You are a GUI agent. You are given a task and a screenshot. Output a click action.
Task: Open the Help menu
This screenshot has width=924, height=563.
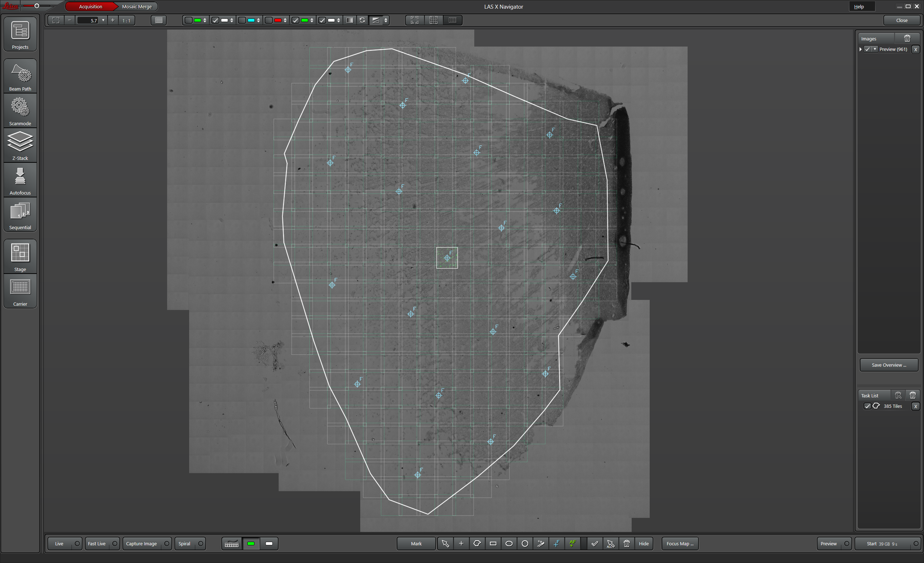859,7
